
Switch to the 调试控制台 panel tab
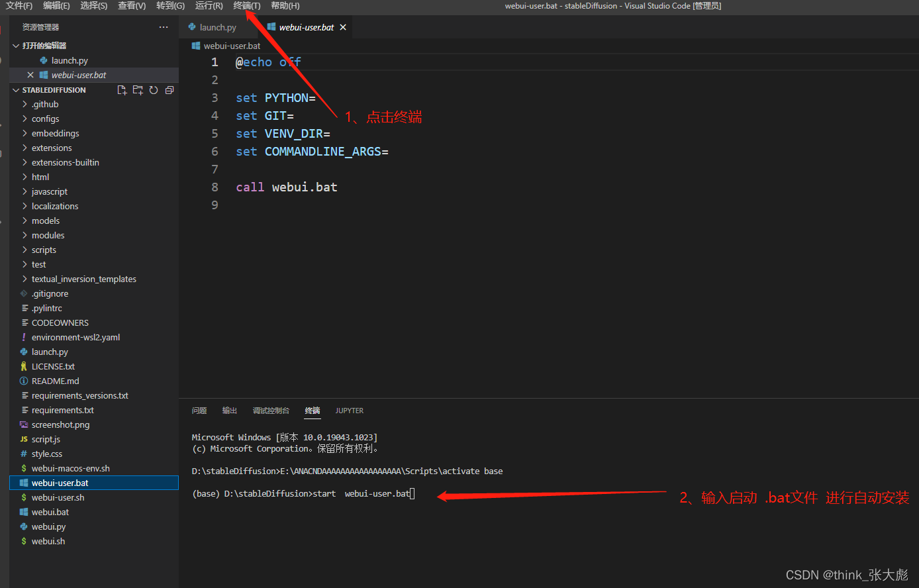[271, 411]
